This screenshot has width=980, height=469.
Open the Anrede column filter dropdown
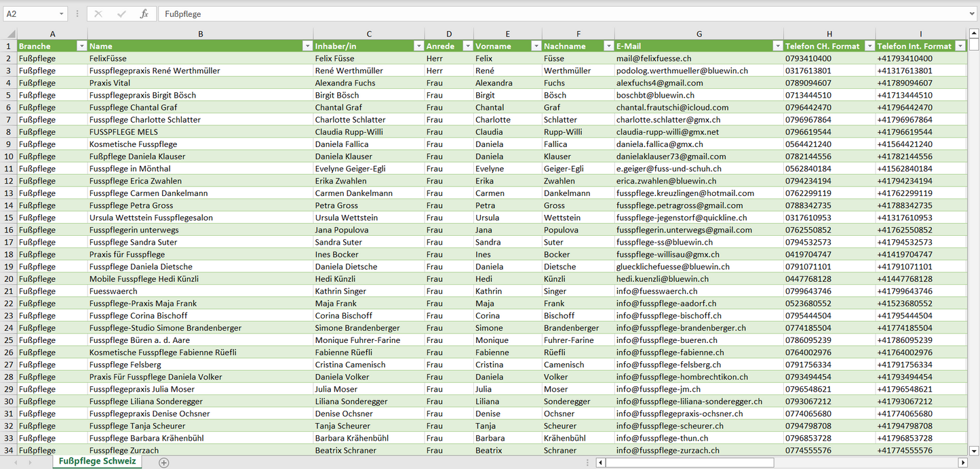(467, 46)
